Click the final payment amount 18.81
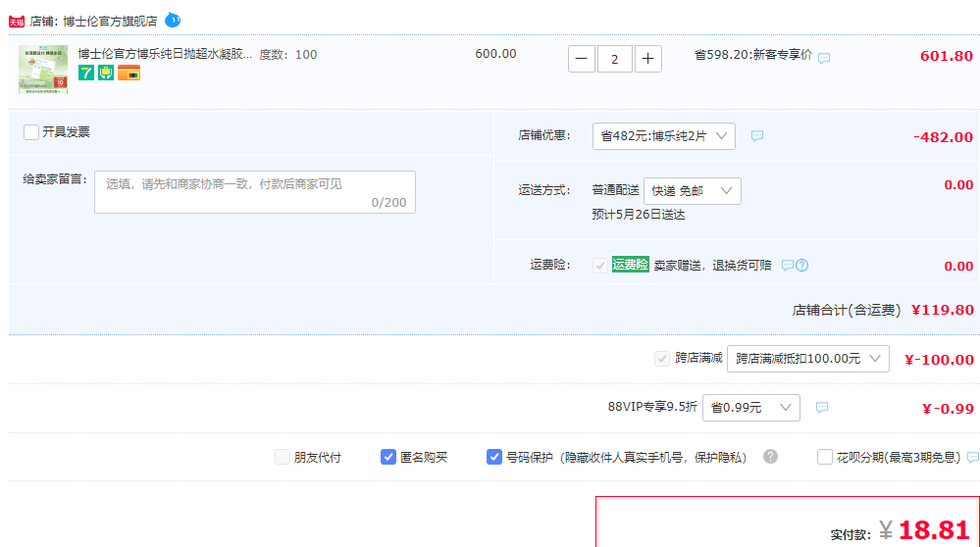The width and height of the screenshot is (980, 547). [x=934, y=529]
